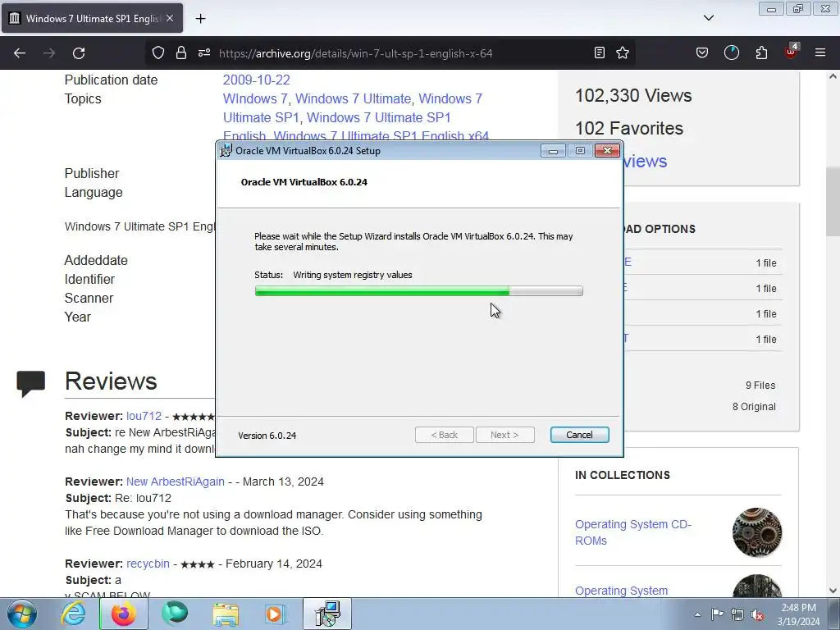Image resolution: width=840 pixels, height=630 pixels.
Task: Reload the archive.org page
Action: click(x=79, y=53)
